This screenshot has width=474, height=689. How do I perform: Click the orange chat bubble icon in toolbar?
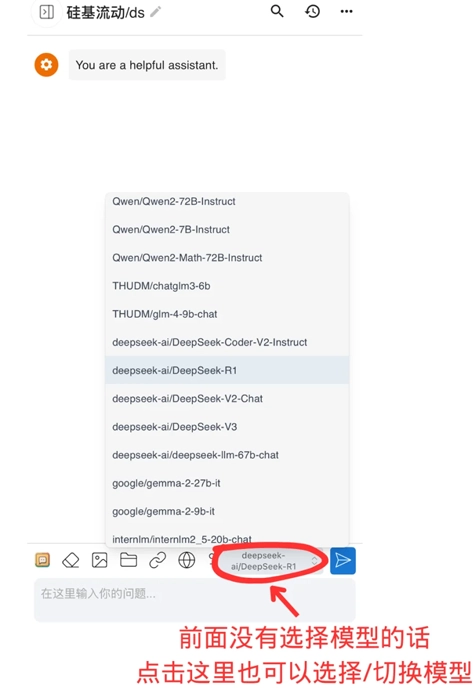(42, 560)
